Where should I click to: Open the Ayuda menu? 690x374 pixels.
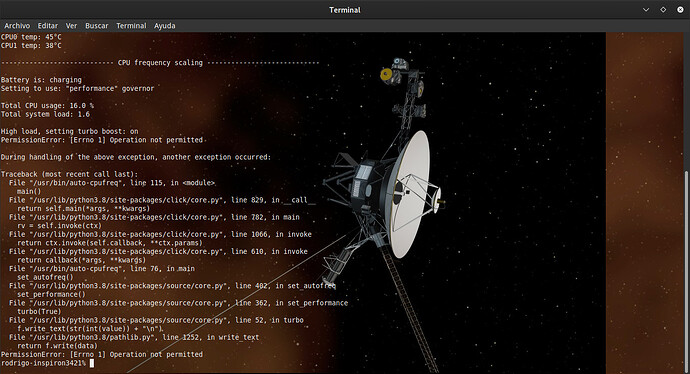165,26
